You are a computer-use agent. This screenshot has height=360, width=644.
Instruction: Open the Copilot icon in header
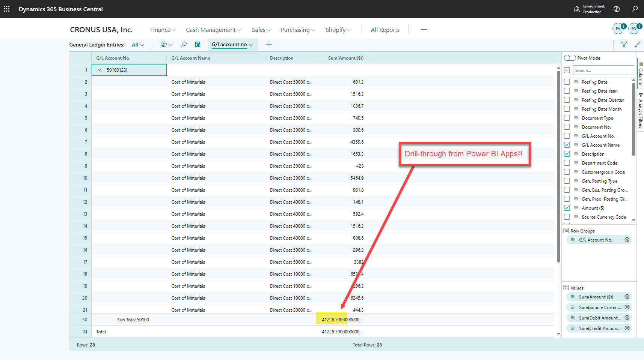617,9
